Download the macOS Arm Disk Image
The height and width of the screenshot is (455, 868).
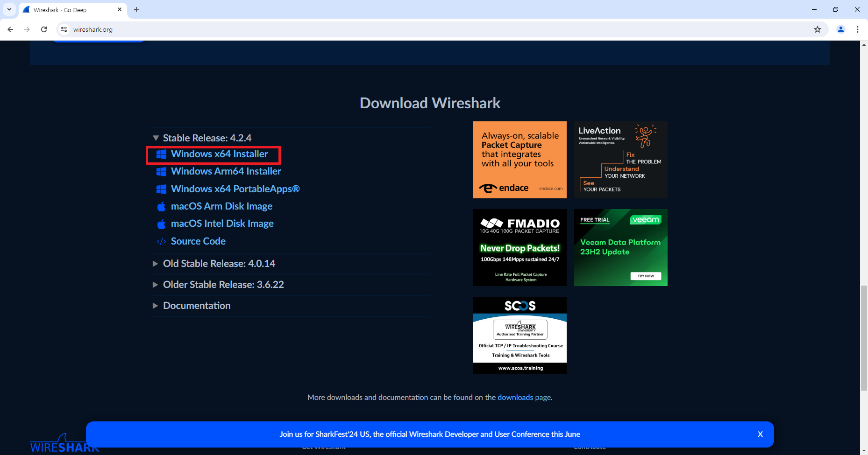(x=221, y=206)
